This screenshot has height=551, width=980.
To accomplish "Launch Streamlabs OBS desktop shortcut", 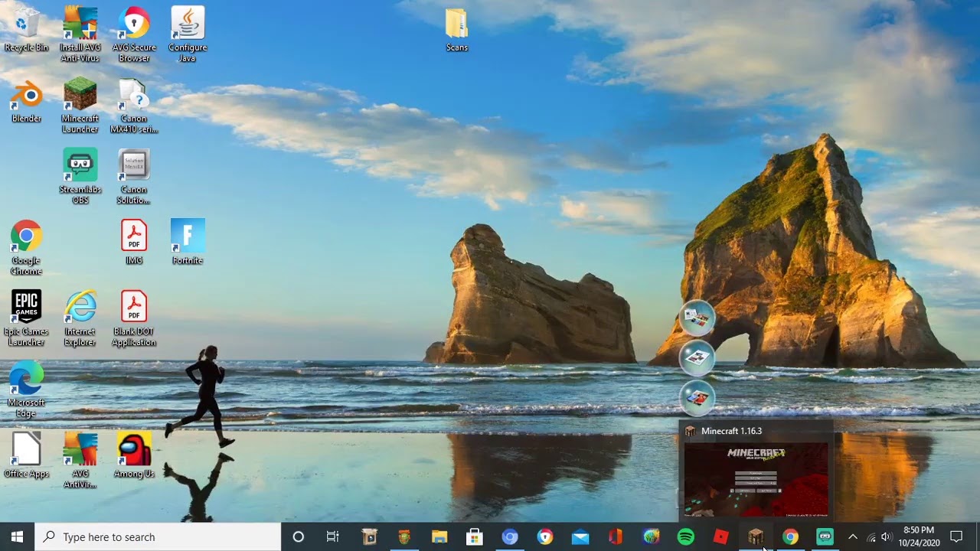I will pyautogui.click(x=80, y=177).
